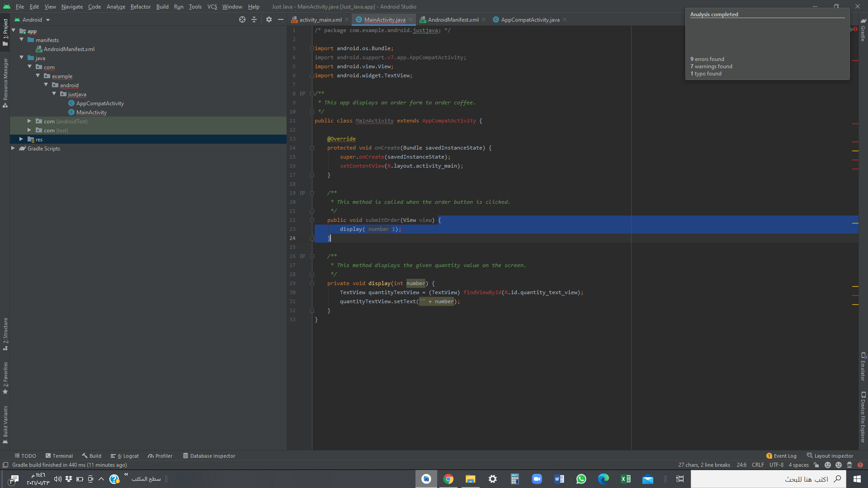
Task: Open Project panel settings gear
Action: click(x=269, y=19)
